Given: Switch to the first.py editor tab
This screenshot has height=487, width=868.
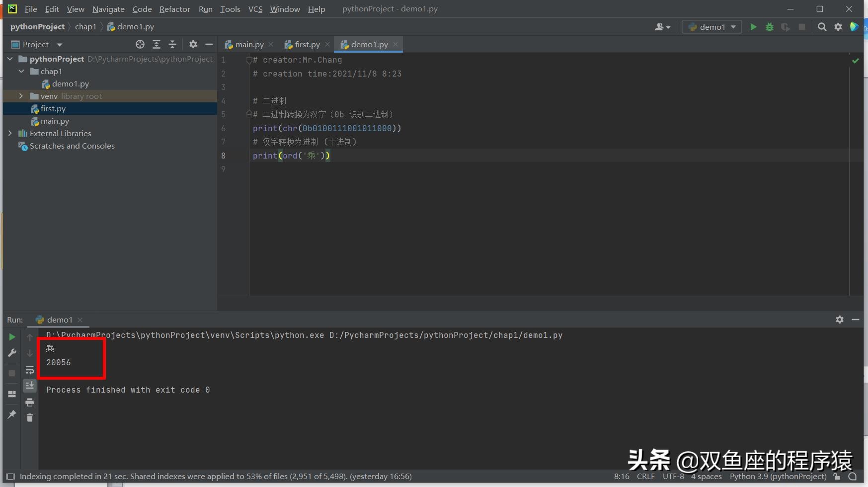Looking at the screenshot, I should (x=306, y=44).
